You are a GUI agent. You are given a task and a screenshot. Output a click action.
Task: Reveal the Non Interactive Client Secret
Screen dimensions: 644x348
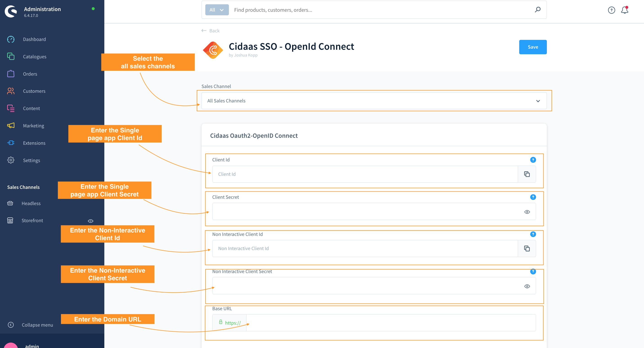point(527,286)
